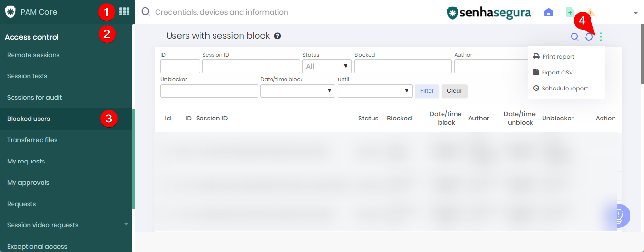Image resolution: width=644 pixels, height=252 pixels.
Task: Click the PAM Core shield logo
Action: pos(11,12)
